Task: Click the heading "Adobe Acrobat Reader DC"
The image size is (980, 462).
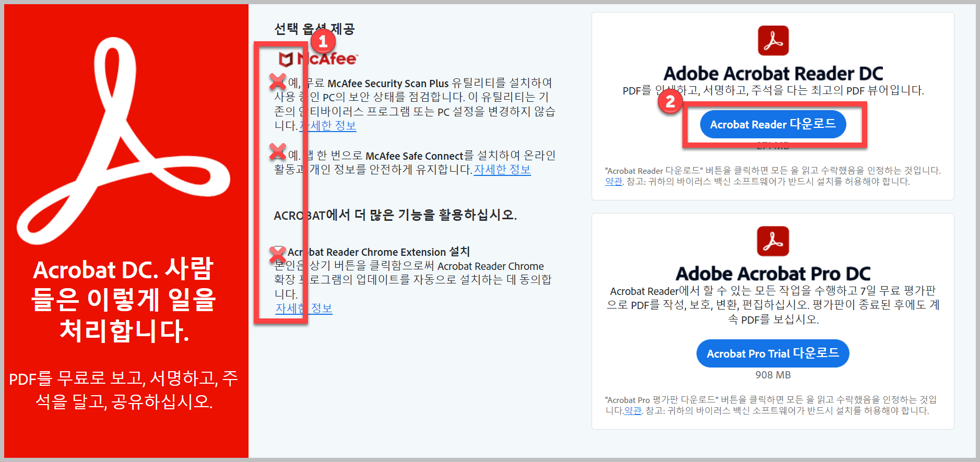Action: point(773,73)
